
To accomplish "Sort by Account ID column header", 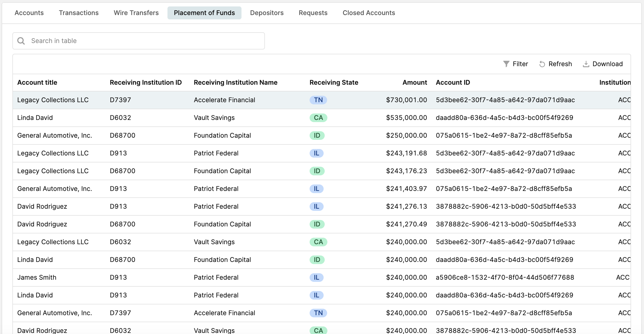I will click(x=453, y=83).
